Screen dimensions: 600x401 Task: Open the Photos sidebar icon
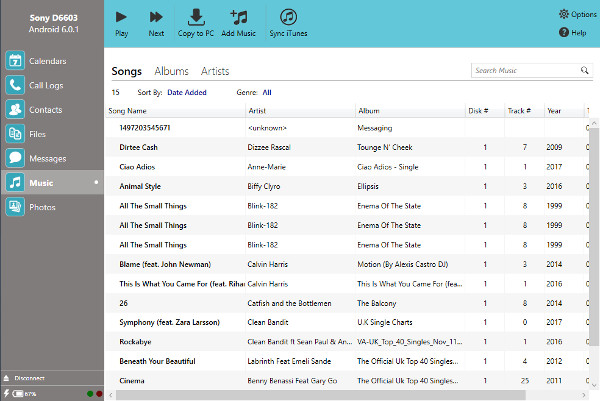[15, 207]
